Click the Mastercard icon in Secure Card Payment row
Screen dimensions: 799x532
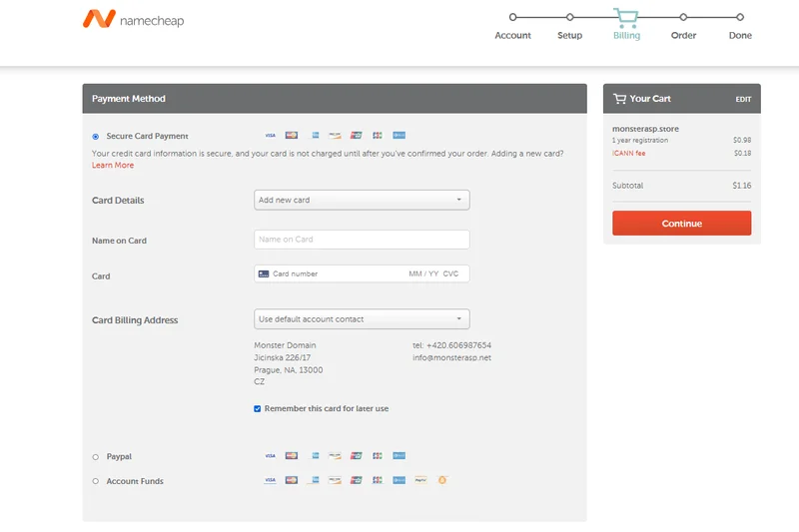click(x=292, y=136)
